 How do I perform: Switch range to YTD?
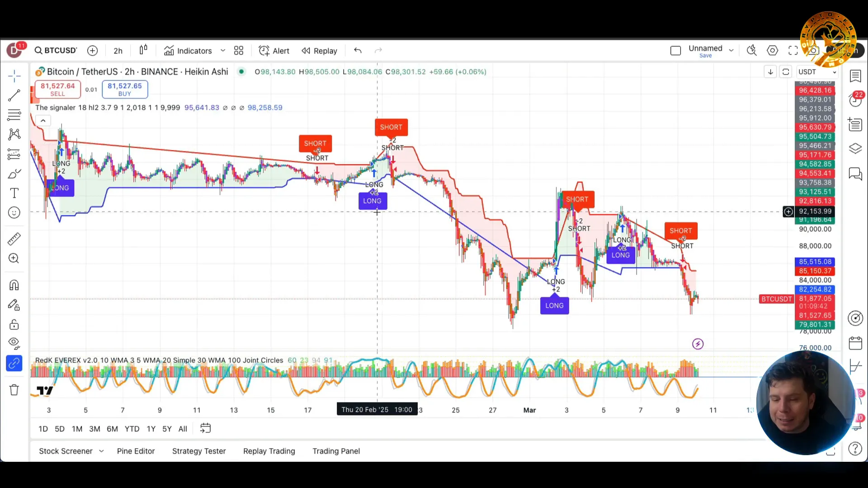[132, 429]
